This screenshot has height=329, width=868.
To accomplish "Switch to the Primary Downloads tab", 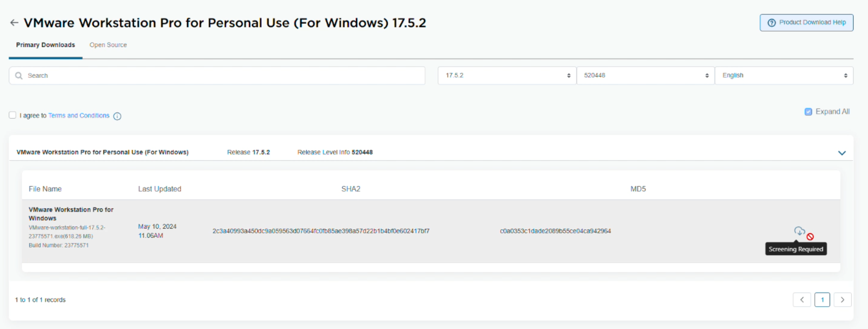I will coord(45,45).
